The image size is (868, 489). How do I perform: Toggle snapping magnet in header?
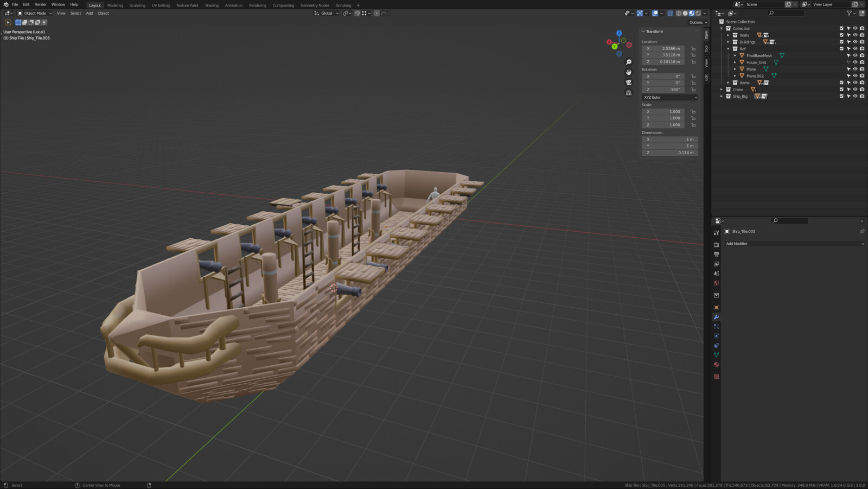click(357, 13)
